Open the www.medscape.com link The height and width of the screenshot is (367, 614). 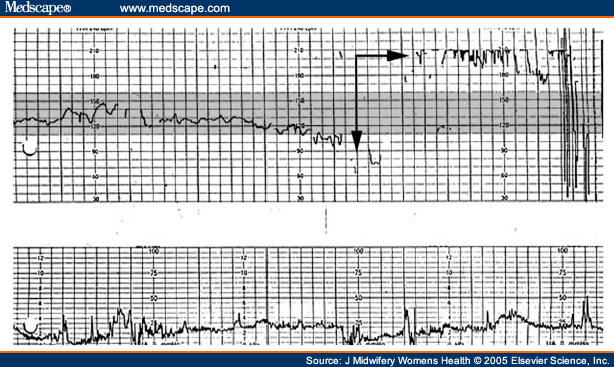coord(175,8)
